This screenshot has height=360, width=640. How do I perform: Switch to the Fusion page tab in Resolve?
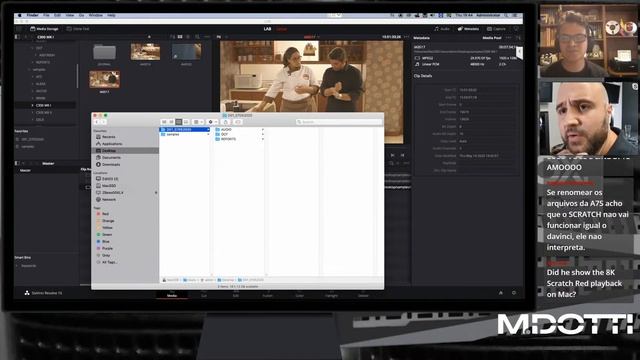coord(267,294)
